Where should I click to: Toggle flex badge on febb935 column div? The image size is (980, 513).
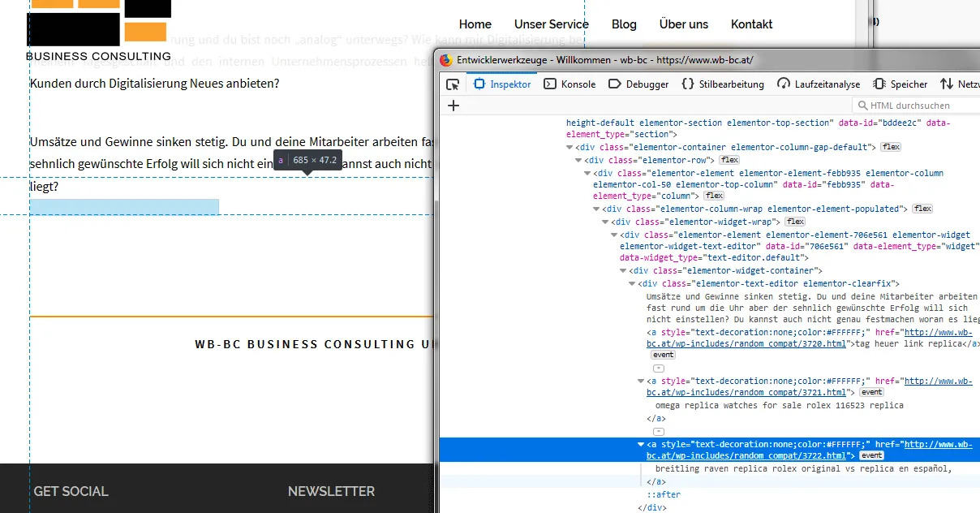[x=714, y=196]
